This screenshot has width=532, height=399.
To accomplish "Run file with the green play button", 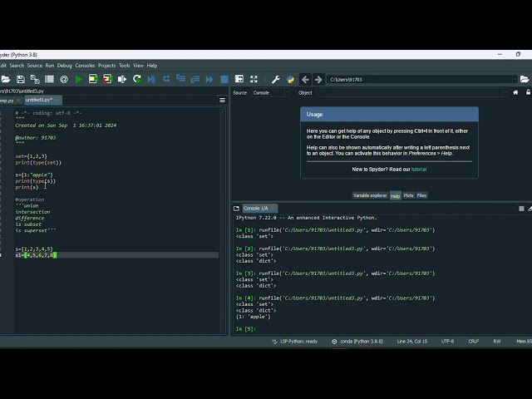I will pos(79,80).
